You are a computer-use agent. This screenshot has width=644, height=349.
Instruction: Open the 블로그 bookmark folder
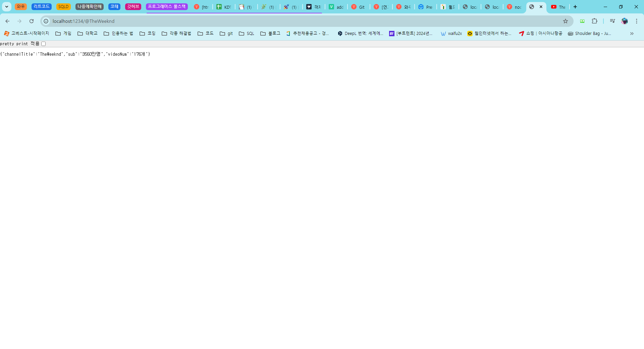coord(270,34)
